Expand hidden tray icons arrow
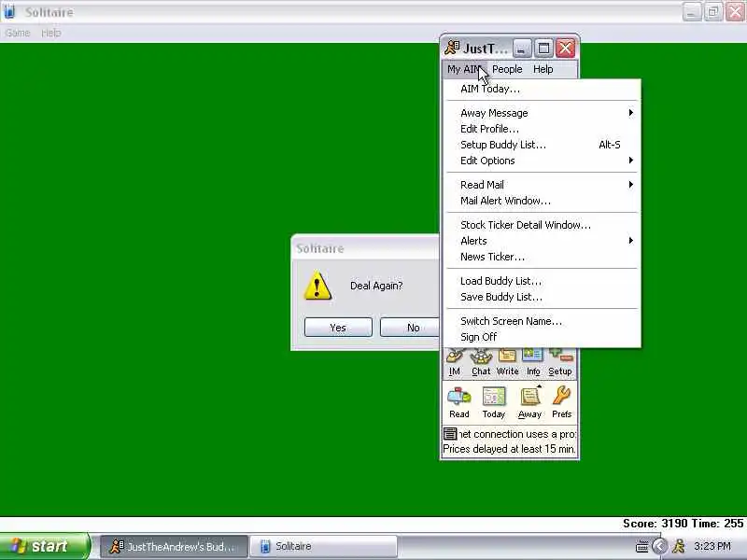The width and height of the screenshot is (747, 560). pos(660,546)
